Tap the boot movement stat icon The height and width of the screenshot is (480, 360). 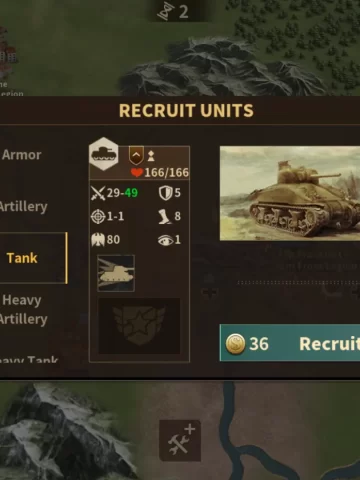click(165, 216)
